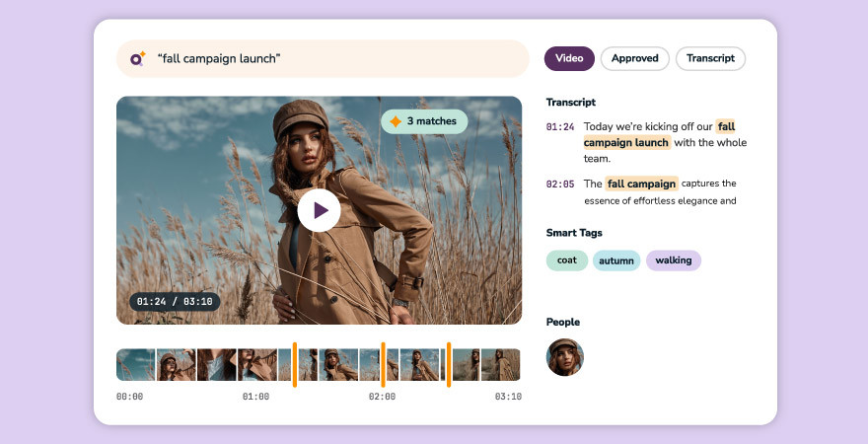Image resolution: width=868 pixels, height=444 pixels.
Task: Select the Video filter tab
Action: (569, 58)
